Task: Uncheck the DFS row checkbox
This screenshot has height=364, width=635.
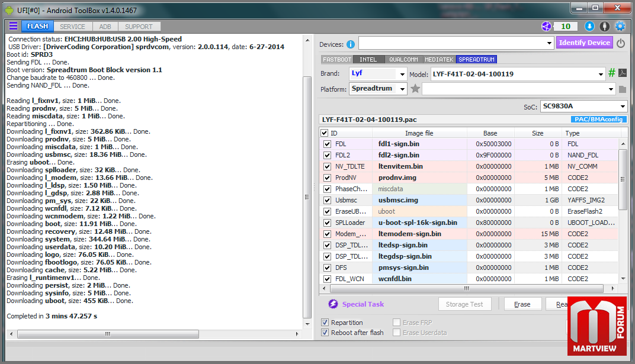Action: [327, 268]
